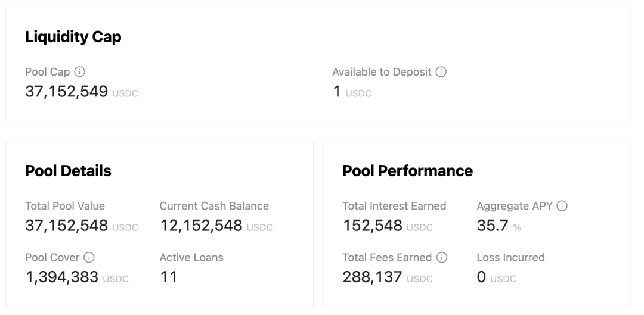Click the Loss Incurred value 0 USDC

point(496,277)
